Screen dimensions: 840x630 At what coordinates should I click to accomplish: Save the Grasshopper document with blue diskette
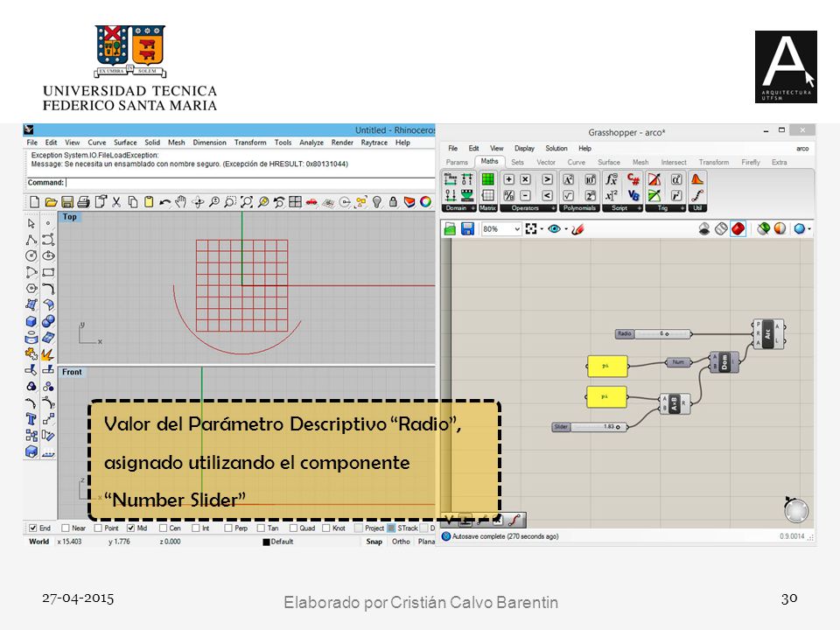point(467,229)
